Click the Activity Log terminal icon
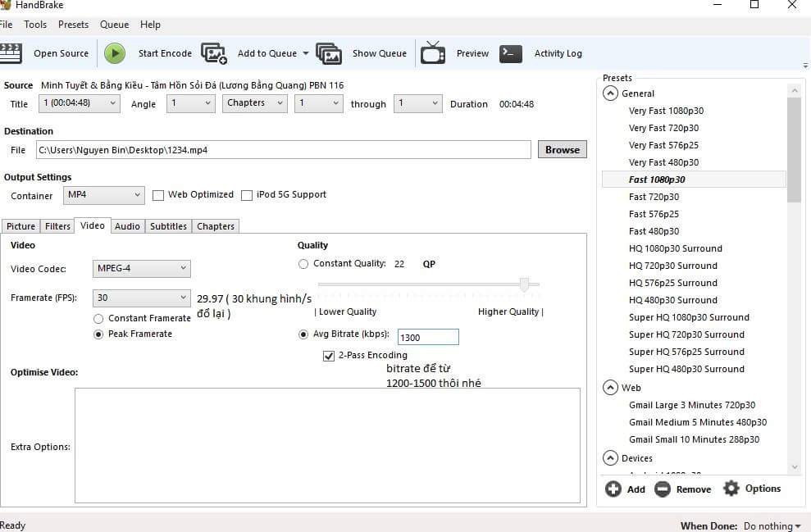 [511, 53]
